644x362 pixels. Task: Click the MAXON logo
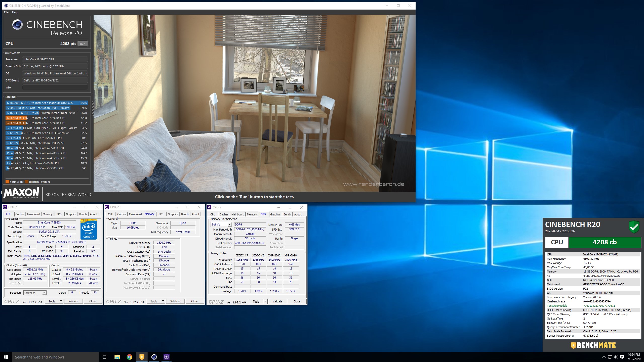21,193
